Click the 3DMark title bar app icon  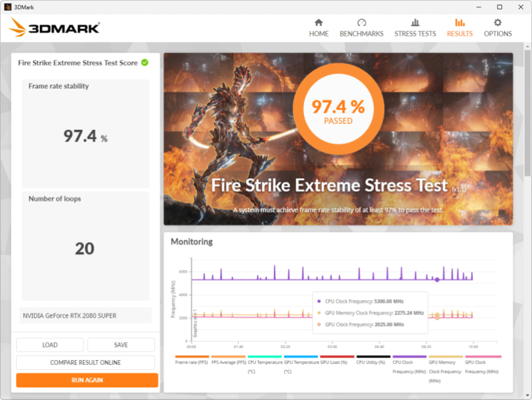pos(8,7)
